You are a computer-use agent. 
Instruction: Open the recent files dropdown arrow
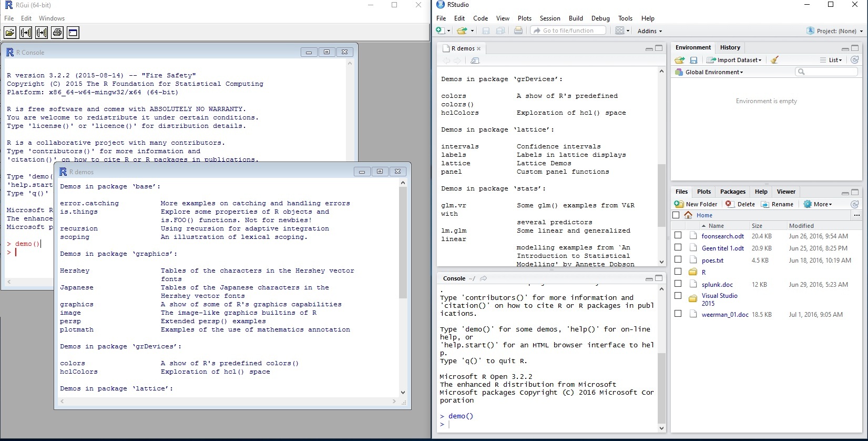tap(472, 31)
